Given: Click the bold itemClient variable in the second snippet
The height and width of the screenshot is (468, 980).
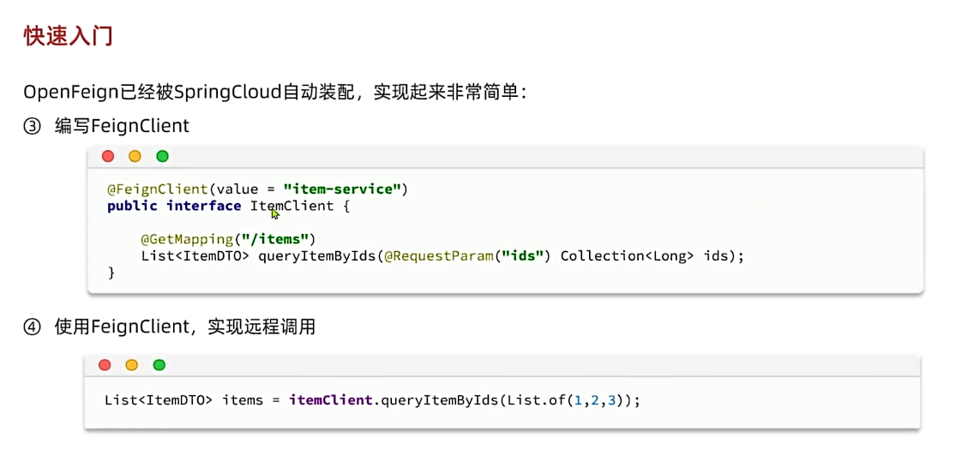Looking at the screenshot, I should pos(330,399).
